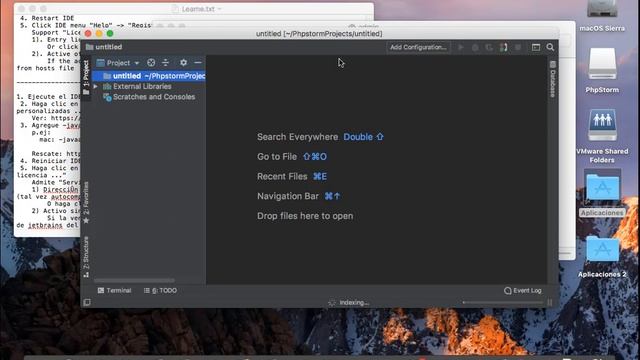This screenshot has height=360, width=640.
Task: Hide the Project panel with minus icon
Action: [x=198, y=62]
